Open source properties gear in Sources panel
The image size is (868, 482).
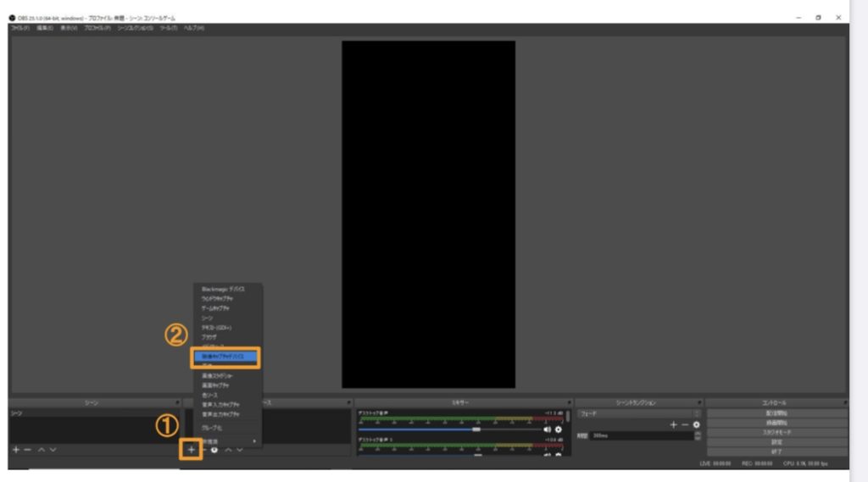coord(214,450)
